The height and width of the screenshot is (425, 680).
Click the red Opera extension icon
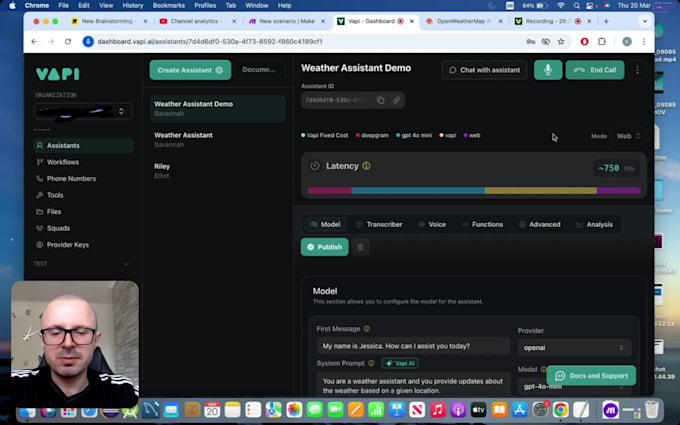pos(585,42)
